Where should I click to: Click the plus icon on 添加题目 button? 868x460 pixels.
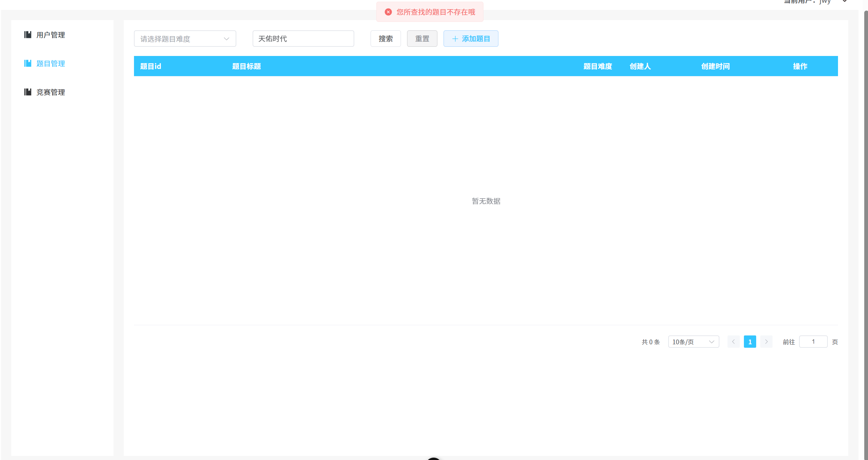[x=455, y=39]
